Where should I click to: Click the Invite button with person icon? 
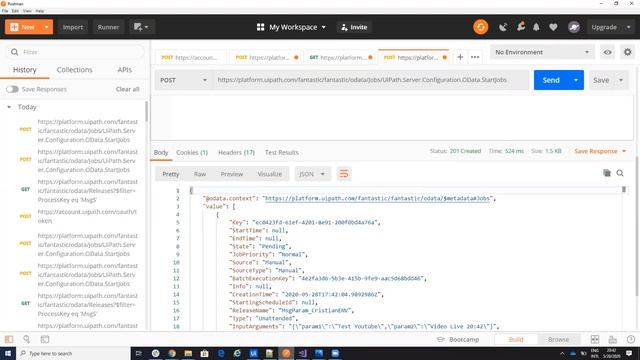click(x=354, y=27)
